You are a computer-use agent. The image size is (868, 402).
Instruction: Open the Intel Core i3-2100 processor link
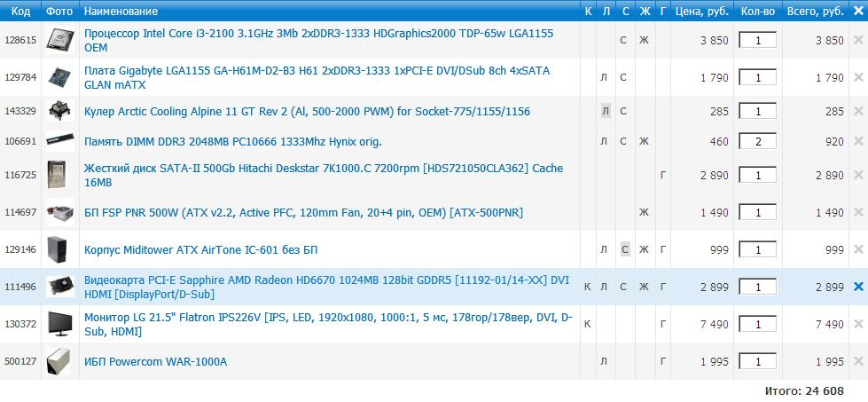tap(317, 33)
